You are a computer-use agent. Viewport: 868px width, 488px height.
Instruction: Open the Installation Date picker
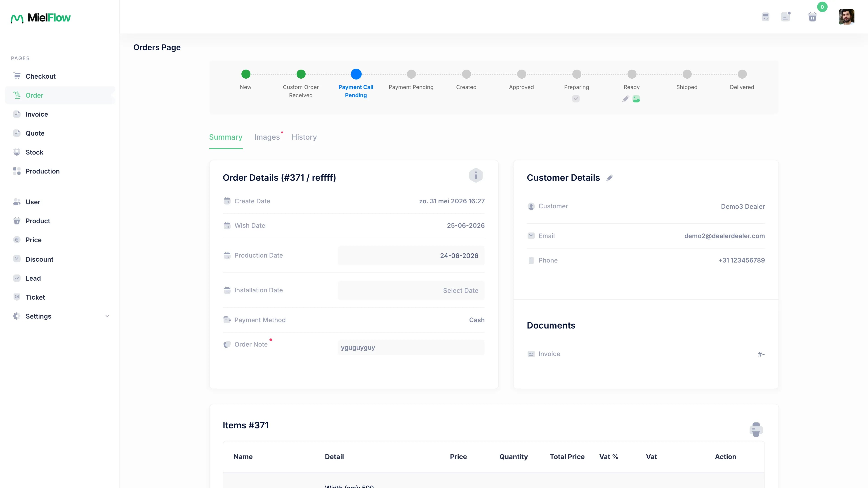click(x=411, y=290)
